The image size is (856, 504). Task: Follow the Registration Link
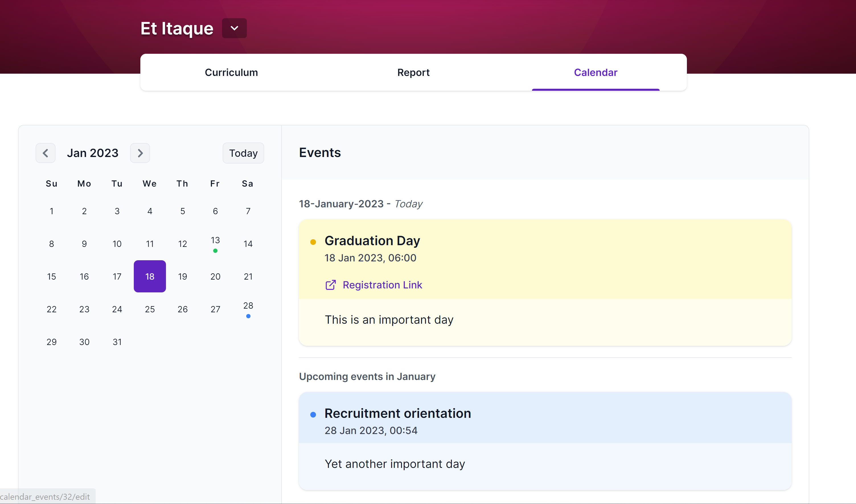point(382,285)
